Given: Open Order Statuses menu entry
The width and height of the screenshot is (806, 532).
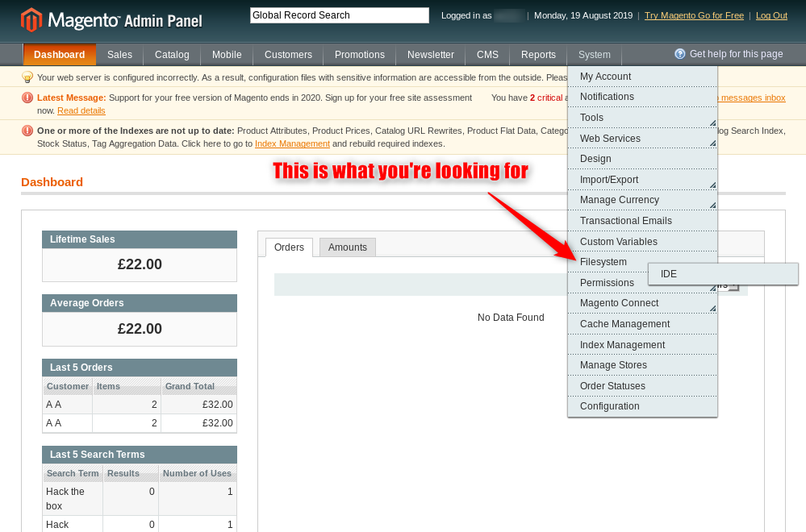Looking at the screenshot, I should (x=642, y=386).
